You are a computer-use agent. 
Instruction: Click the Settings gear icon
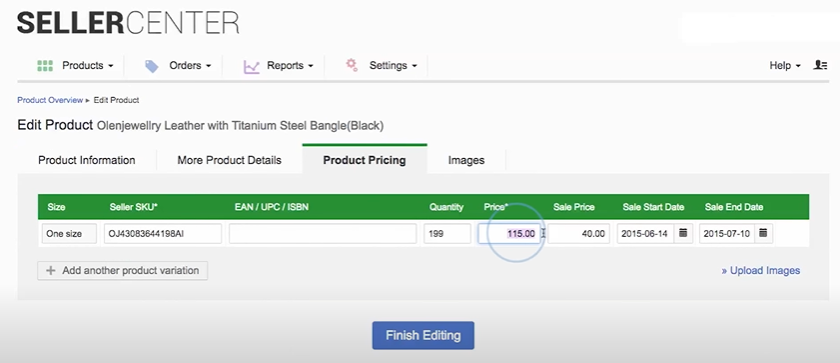point(351,65)
